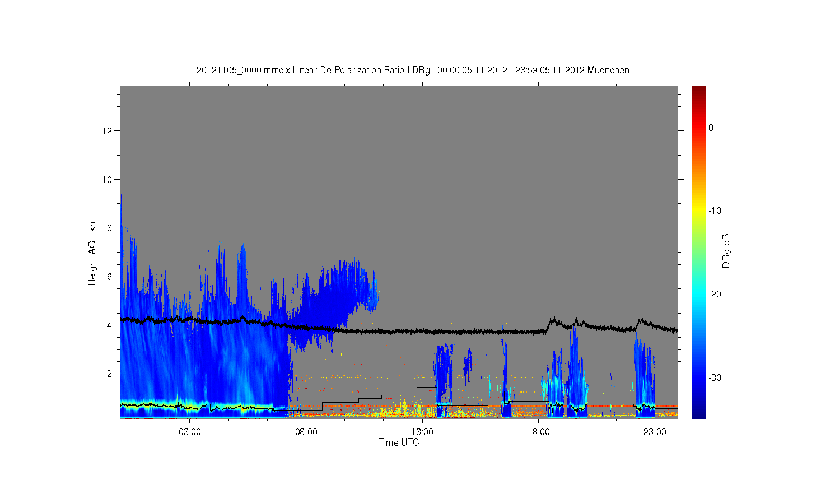Click the height tick label 4
Screen dimensions: 840x504
point(110,325)
